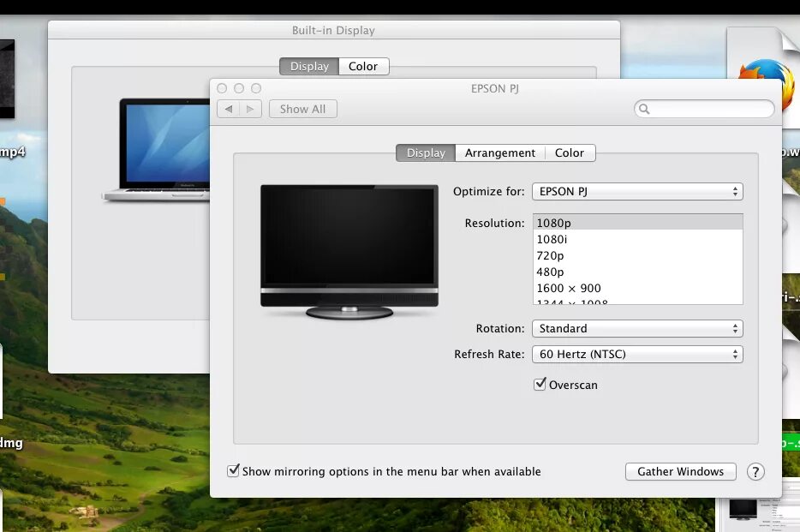The image size is (800, 532).
Task: Open help with the question mark button
Action: (755, 472)
